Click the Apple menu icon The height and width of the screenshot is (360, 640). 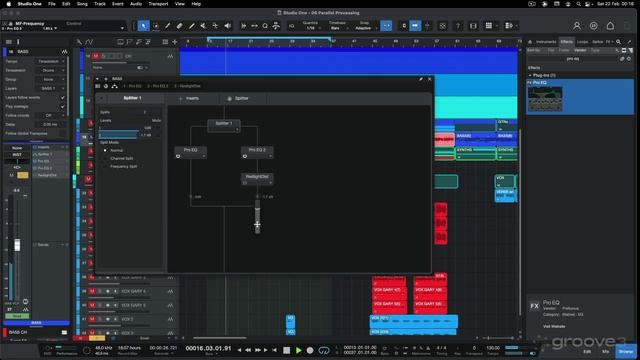[9, 4]
